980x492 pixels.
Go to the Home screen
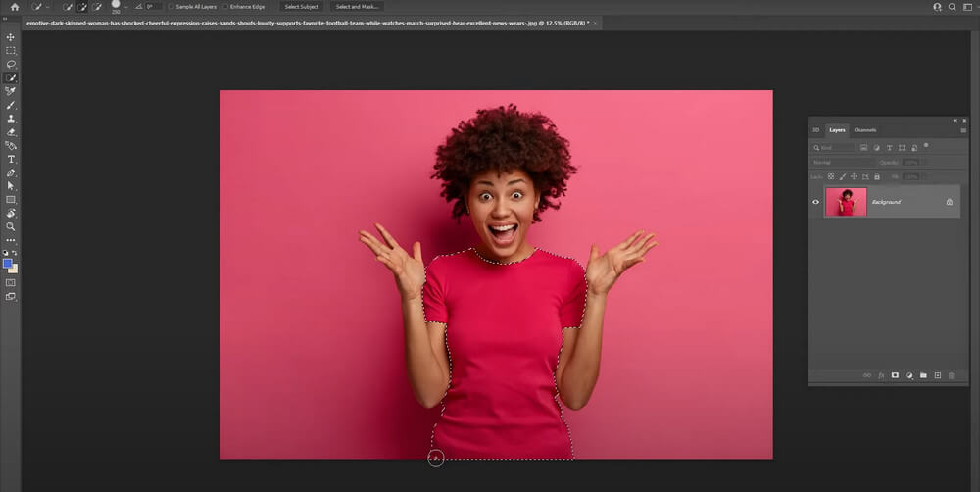point(15,7)
